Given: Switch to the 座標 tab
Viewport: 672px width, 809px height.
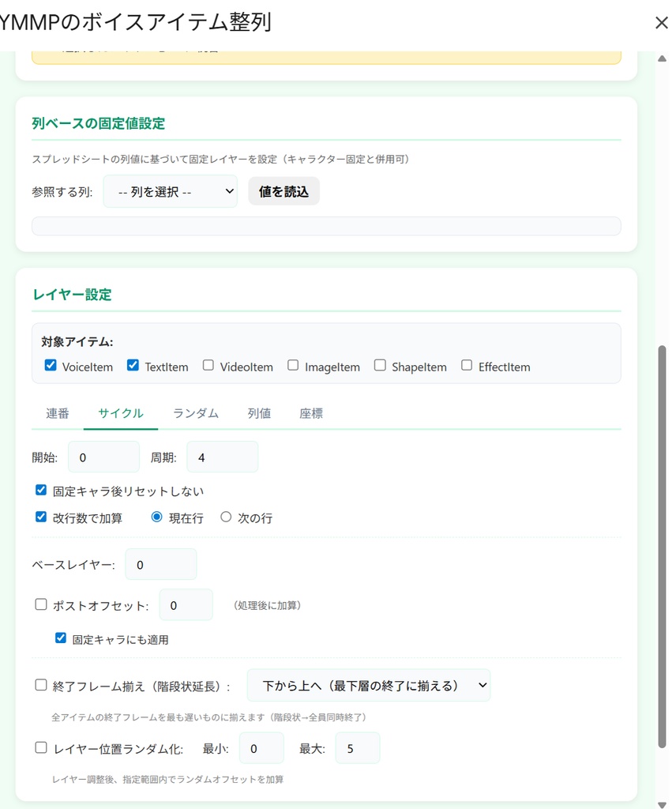Looking at the screenshot, I should (310, 412).
